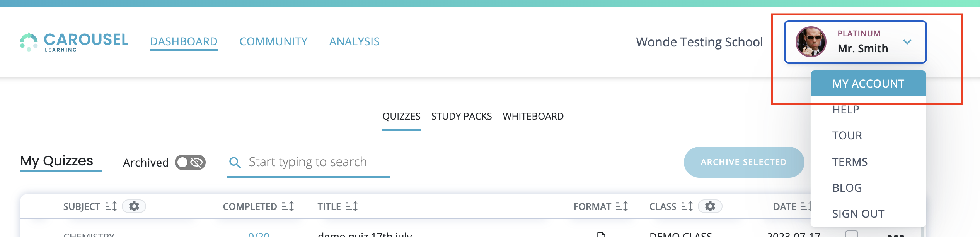Switch to the STUDY PACKS tab
Viewport: 980px width, 237px height.
(x=461, y=117)
